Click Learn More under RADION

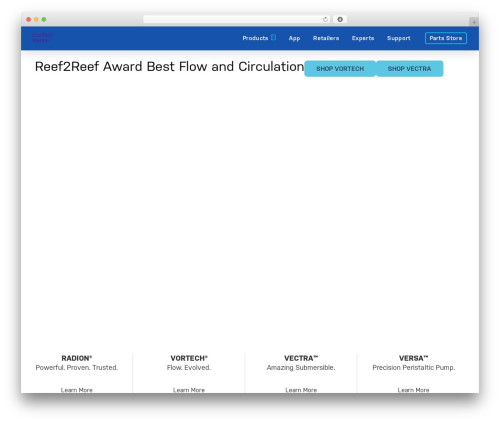[77, 390]
